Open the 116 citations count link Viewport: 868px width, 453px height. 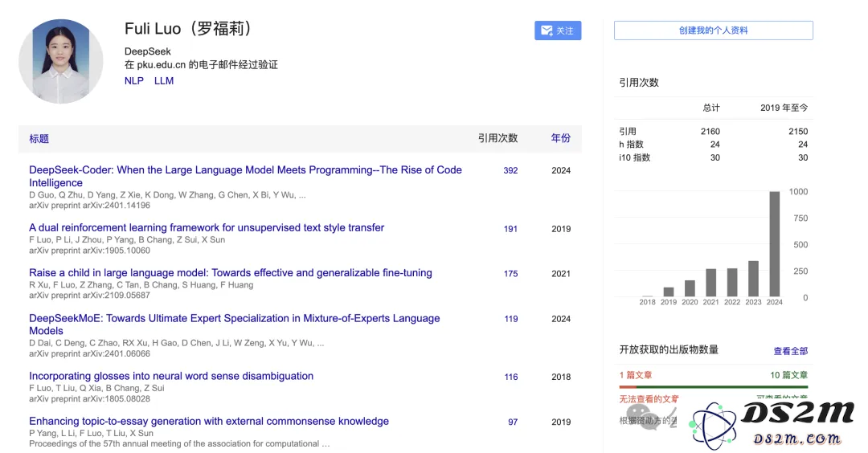(511, 377)
